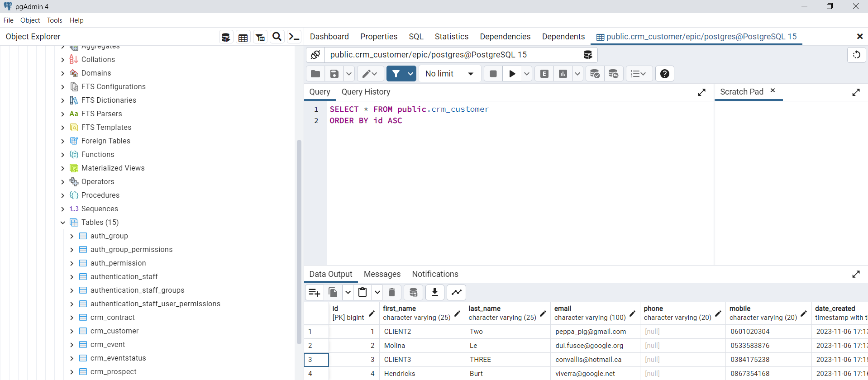Viewport: 868px width, 380px height.
Task: Expand the auth_group table node
Action: (72, 236)
